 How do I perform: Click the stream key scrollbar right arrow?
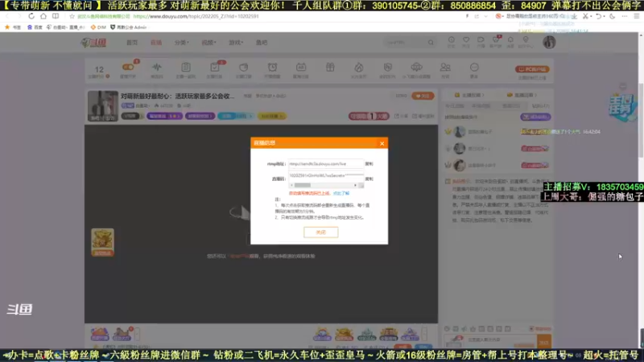click(x=355, y=186)
